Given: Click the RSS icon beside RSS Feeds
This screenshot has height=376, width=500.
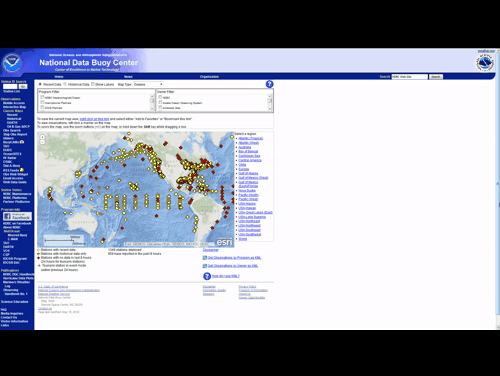Looking at the screenshot, I should click(x=22, y=170).
